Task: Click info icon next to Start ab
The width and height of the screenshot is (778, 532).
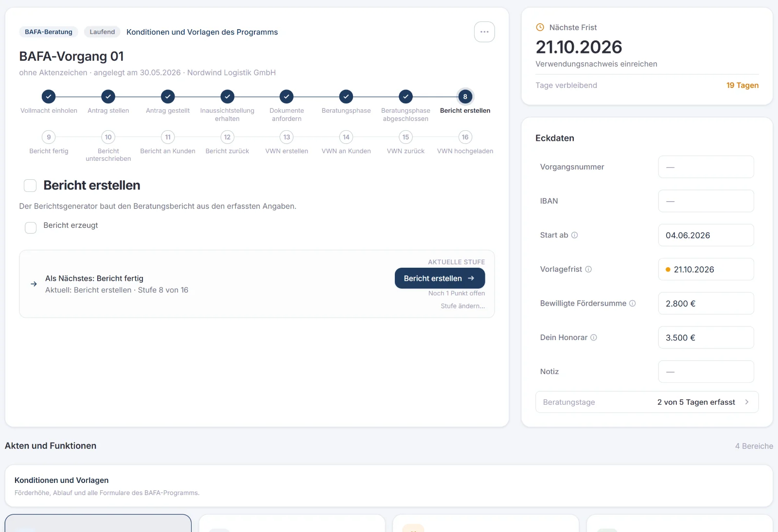Action: 574,235
